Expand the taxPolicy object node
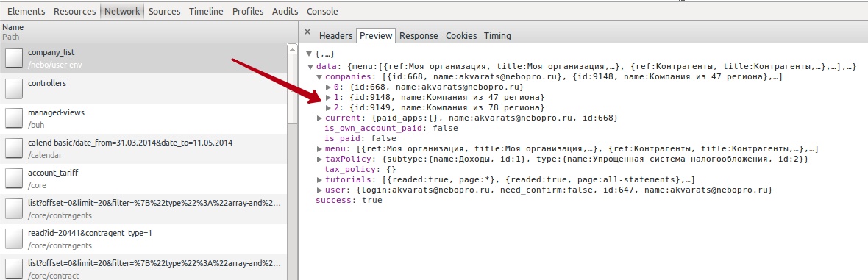Viewport: 868px width, 280px height. coord(319,159)
